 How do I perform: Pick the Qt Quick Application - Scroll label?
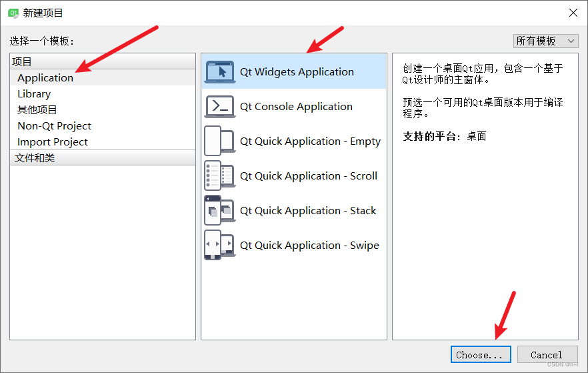[x=309, y=176]
